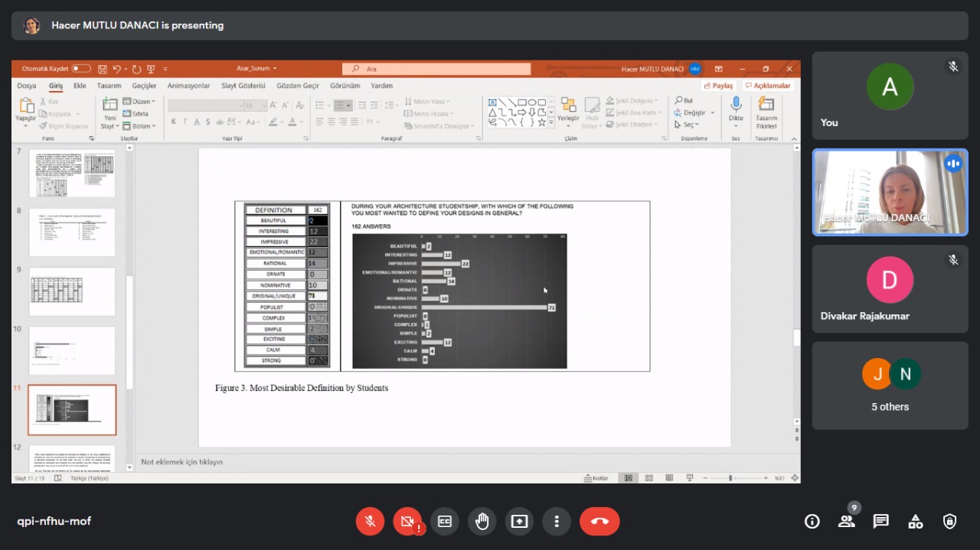Click the text highlight color pen
The image size is (980, 550).
point(272,122)
